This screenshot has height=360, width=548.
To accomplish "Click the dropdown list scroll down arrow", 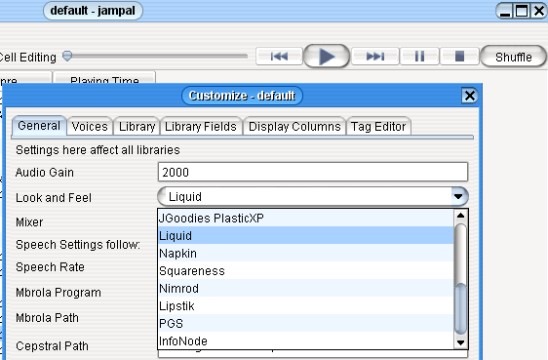I will [x=461, y=342].
